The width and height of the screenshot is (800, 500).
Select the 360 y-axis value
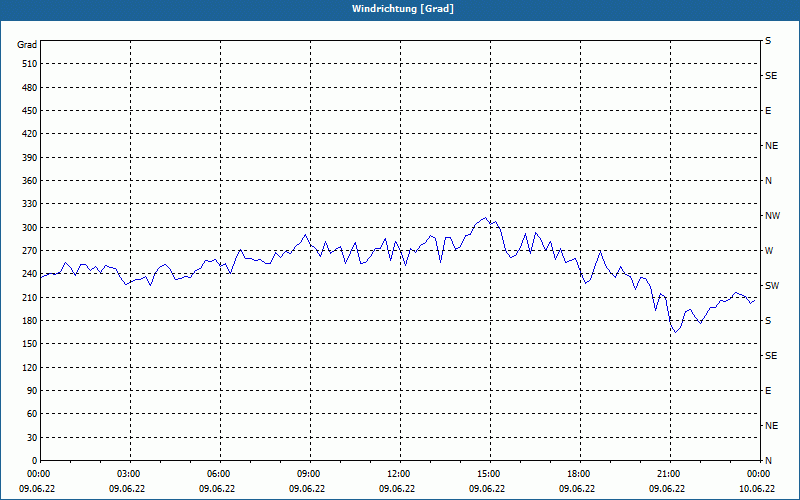(30, 181)
